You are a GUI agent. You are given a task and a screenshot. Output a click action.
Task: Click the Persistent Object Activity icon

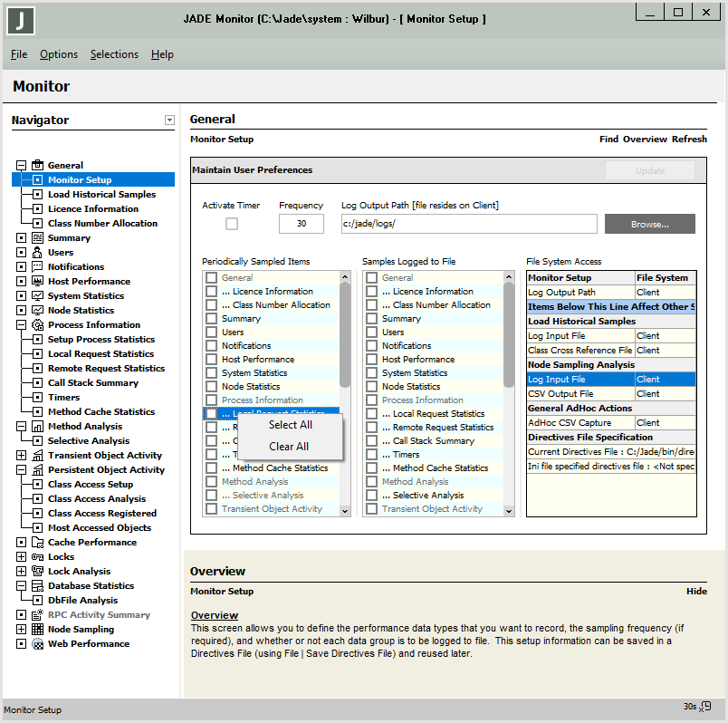pos(38,469)
